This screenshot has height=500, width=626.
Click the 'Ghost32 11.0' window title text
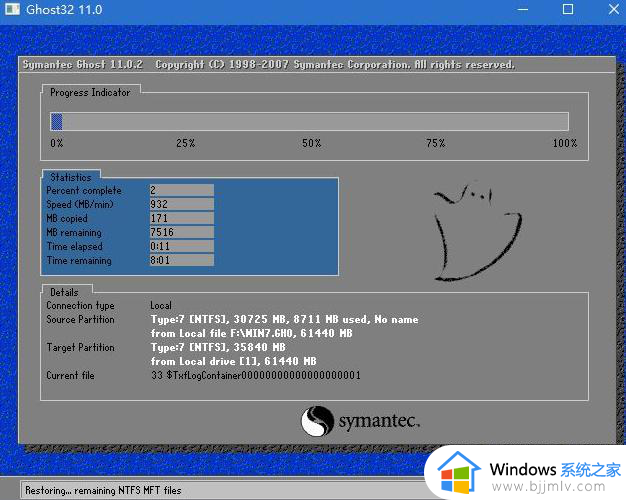64,10
